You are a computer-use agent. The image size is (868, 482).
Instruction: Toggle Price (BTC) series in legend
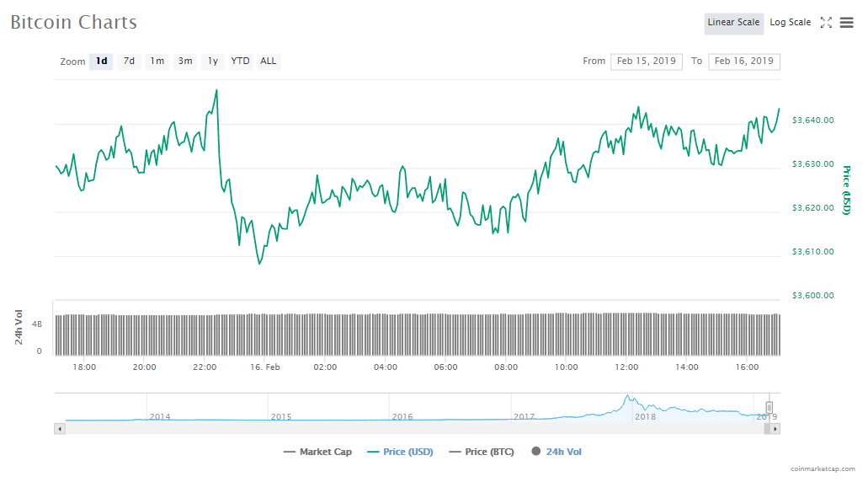point(481,452)
